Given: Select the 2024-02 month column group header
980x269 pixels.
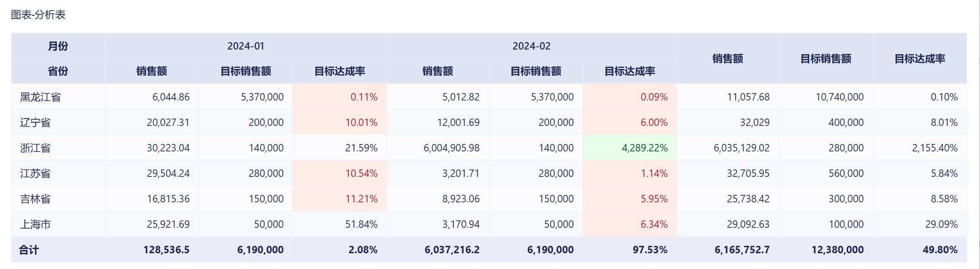Looking at the screenshot, I should pyautogui.click(x=531, y=46).
